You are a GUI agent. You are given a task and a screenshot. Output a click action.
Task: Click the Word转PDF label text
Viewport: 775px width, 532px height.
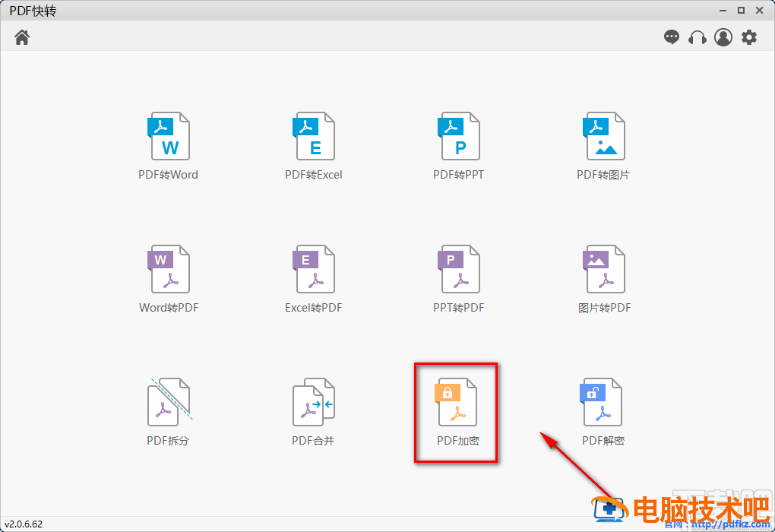tap(169, 308)
